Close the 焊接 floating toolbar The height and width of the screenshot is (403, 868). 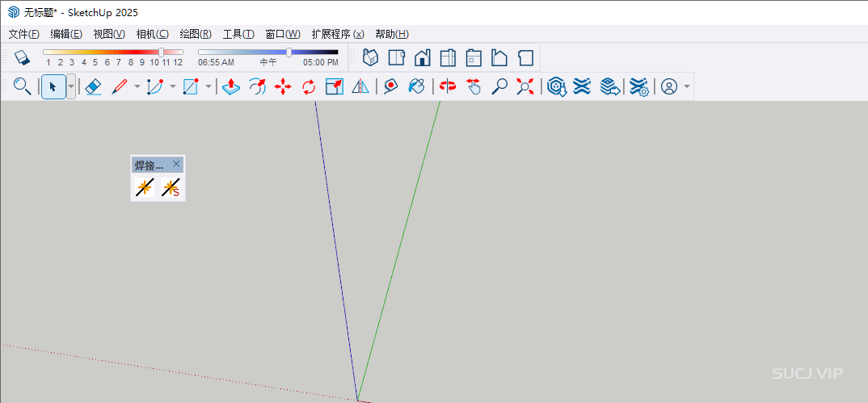(x=176, y=164)
